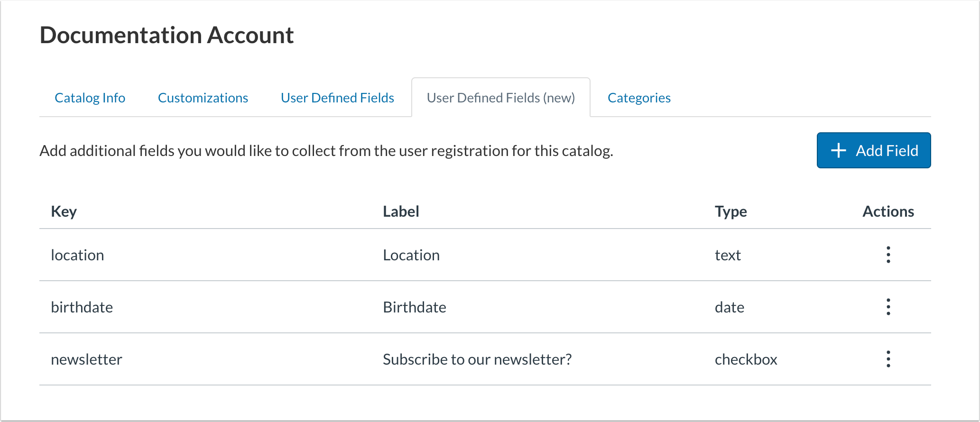The height and width of the screenshot is (422, 980).
Task: Select the User Defined Fields (new) tab
Action: point(500,98)
